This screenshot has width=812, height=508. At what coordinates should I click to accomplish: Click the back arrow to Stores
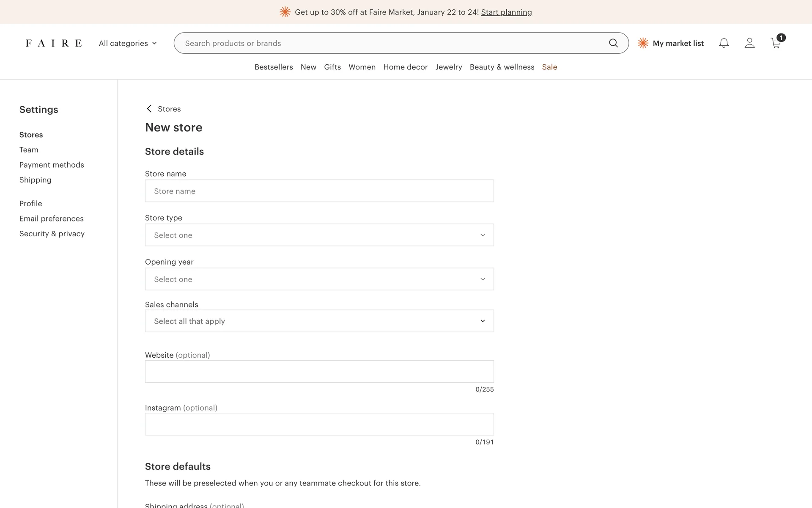[x=149, y=109]
